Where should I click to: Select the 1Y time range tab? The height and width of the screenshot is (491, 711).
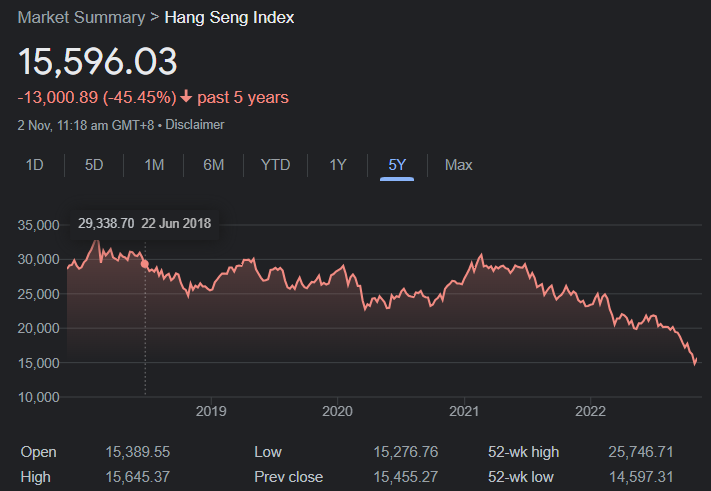338,165
